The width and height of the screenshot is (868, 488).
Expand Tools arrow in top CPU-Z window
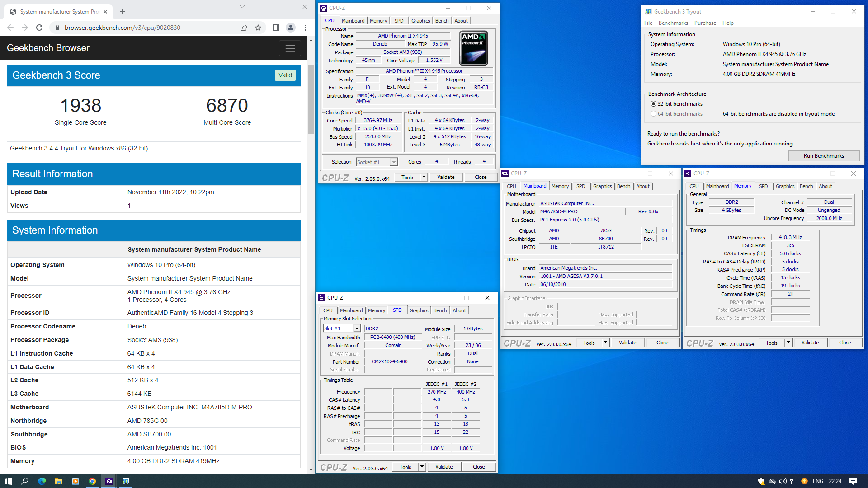click(x=424, y=177)
